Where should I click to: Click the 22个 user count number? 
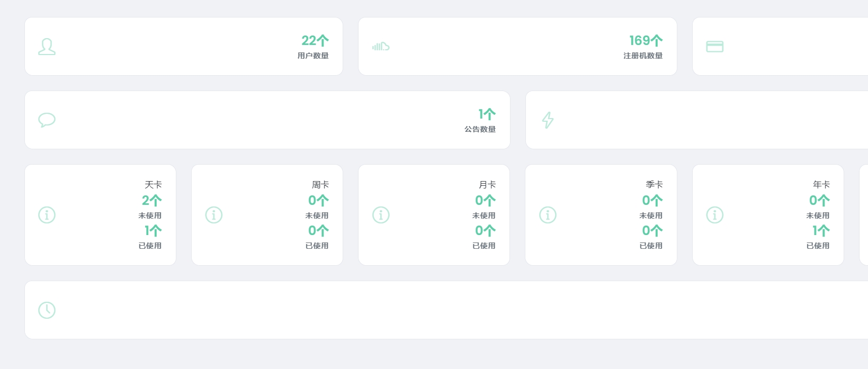[315, 41]
